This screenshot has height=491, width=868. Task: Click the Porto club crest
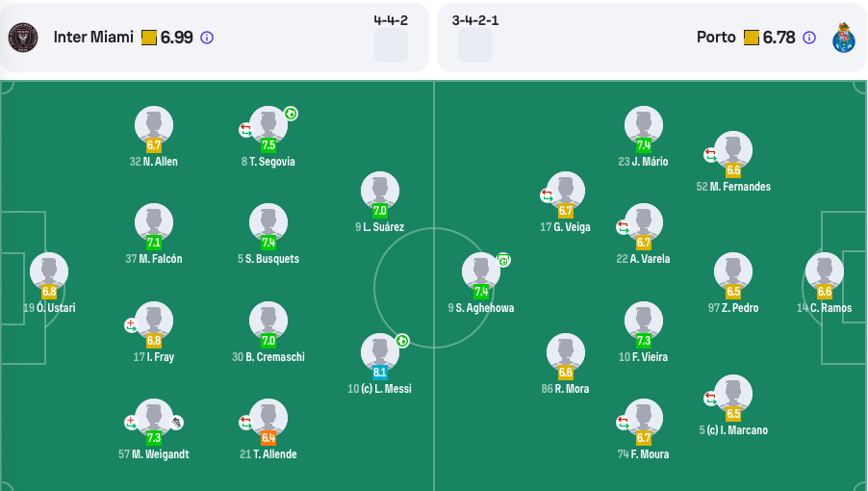click(x=843, y=38)
